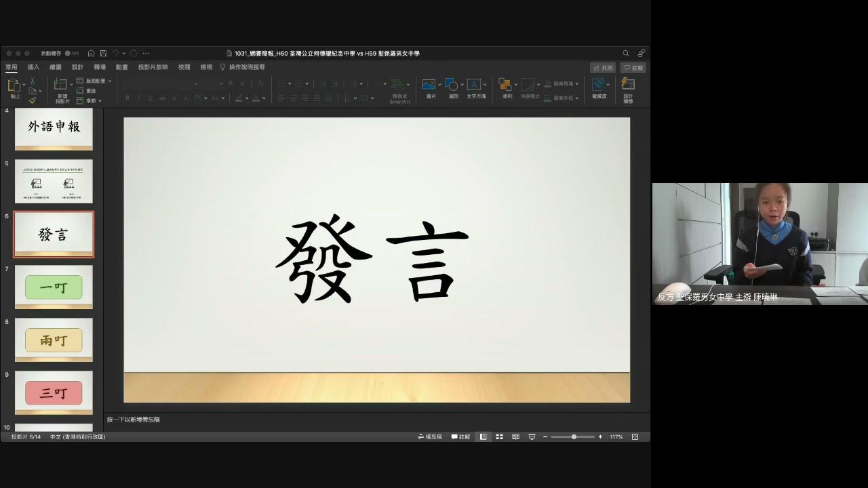Open Design Ideas (設計構想)
Screen dimensions: 868x488
tap(629, 85)
